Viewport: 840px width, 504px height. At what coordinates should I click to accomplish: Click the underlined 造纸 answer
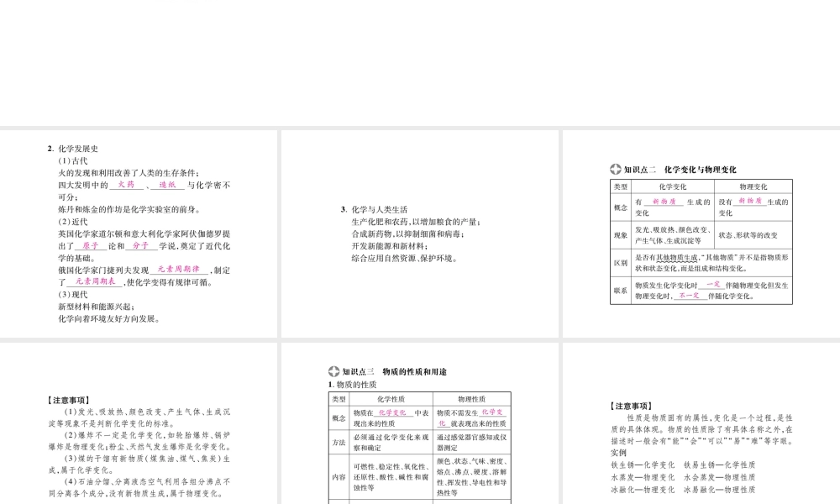point(168,186)
